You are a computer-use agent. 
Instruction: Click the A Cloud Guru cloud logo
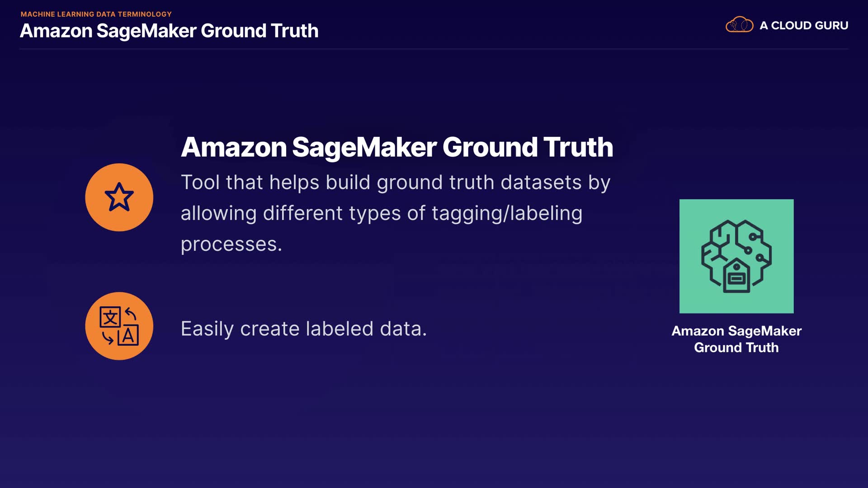pos(739,25)
